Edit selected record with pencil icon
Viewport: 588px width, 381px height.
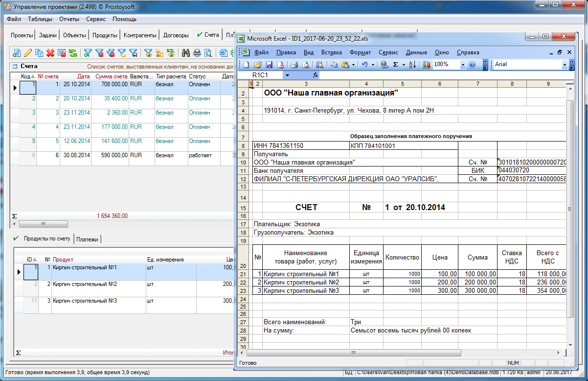27,52
